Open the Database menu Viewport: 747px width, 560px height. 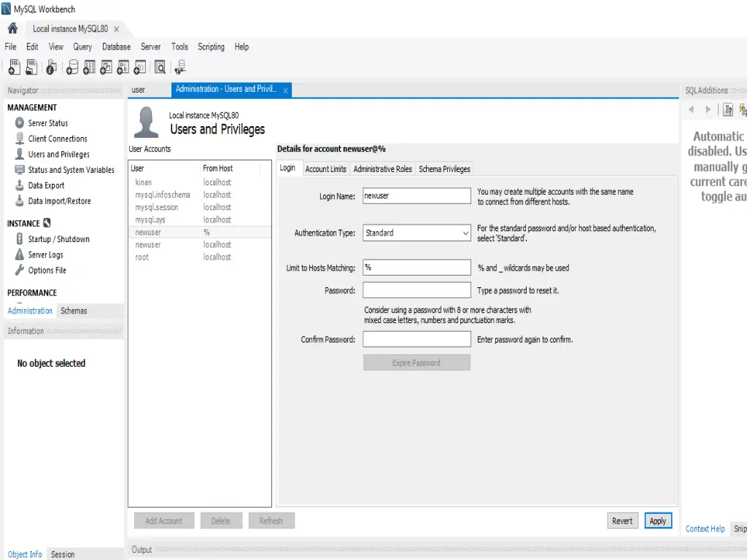click(116, 47)
